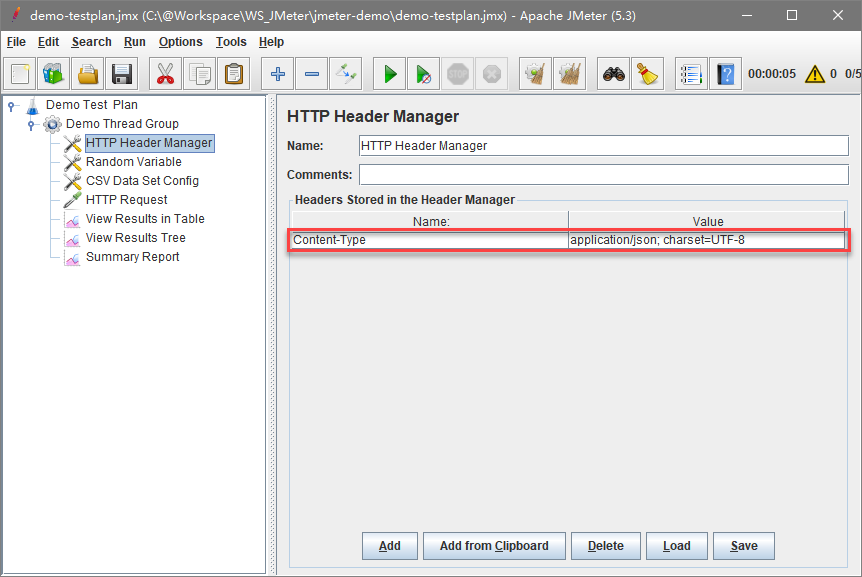862x577 pixels.
Task: Open the Edit menu
Action: click(x=48, y=42)
